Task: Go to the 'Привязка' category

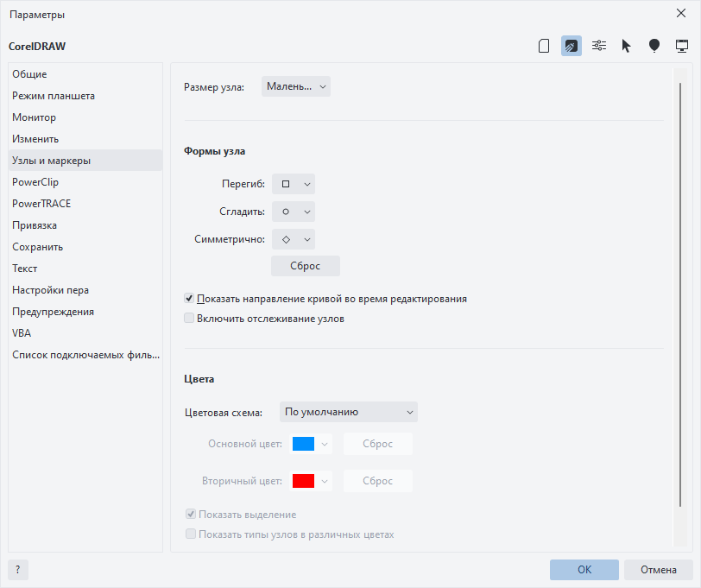Action: pyautogui.click(x=85, y=224)
